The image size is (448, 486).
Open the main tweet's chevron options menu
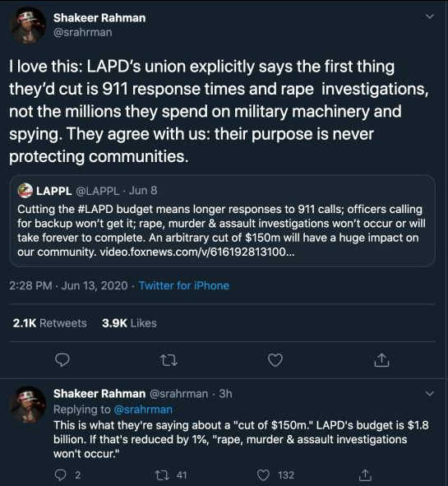point(429,16)
